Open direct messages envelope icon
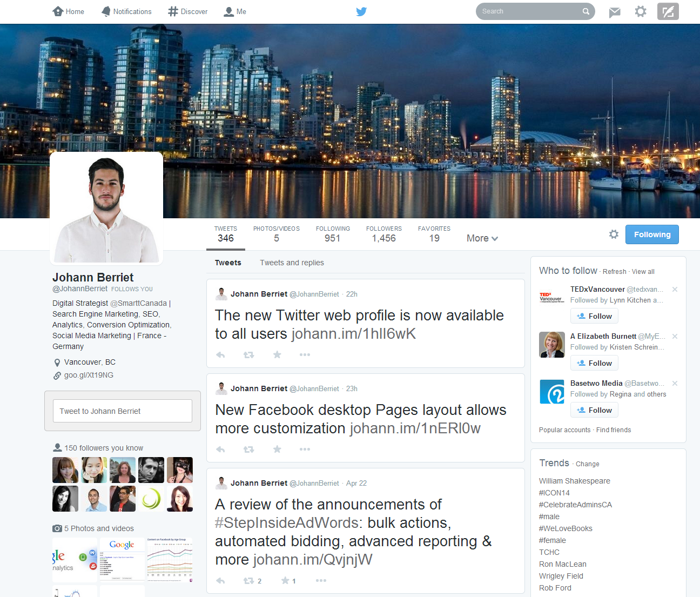 tap(615, 12)
